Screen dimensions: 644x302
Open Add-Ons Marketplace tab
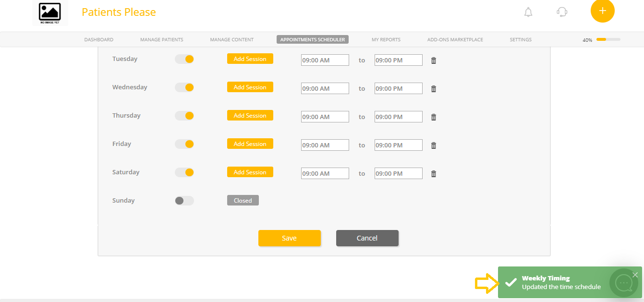455,39
